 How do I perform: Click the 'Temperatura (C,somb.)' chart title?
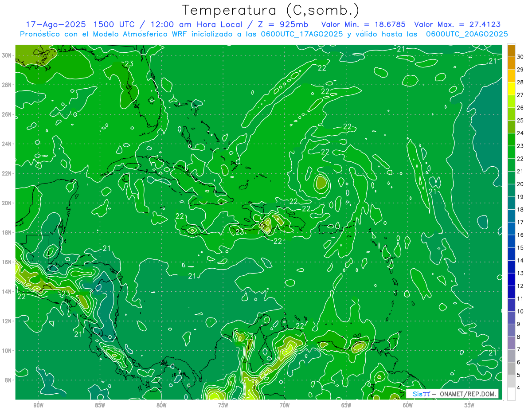pyautogui.click(x=271, y=10)
